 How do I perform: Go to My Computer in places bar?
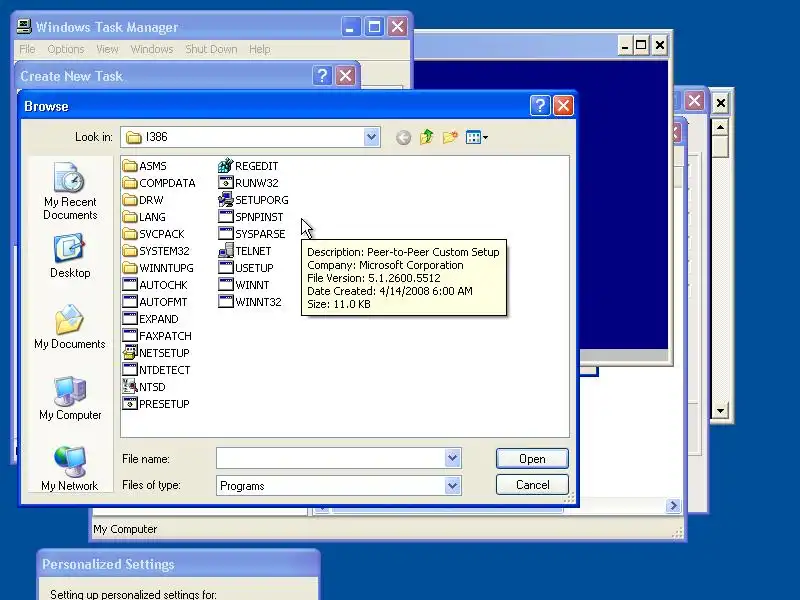70,398
